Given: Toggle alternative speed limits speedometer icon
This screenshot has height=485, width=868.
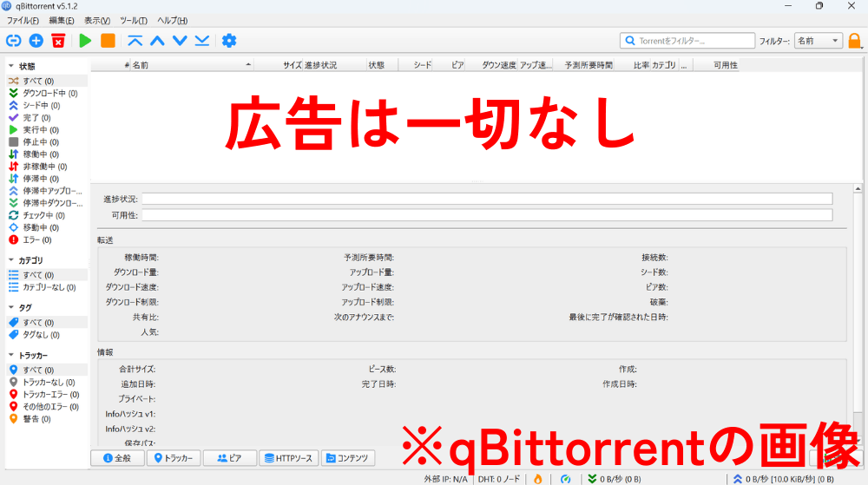Looking at the screenshot, I should coord(565,478).
